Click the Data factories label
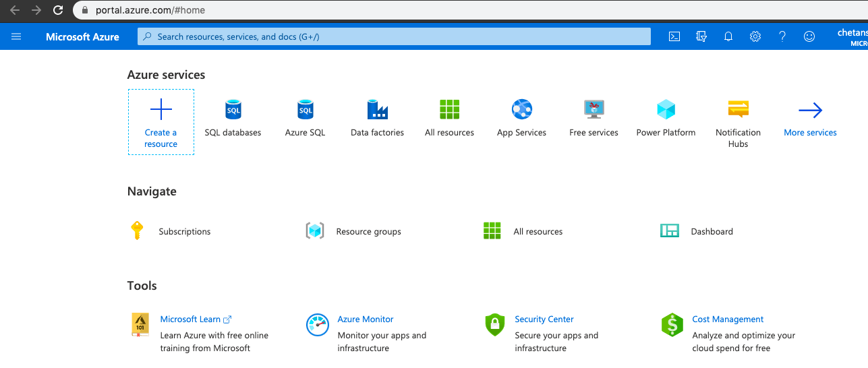Viewport: 868px width, 368px height. click(378, 133)
